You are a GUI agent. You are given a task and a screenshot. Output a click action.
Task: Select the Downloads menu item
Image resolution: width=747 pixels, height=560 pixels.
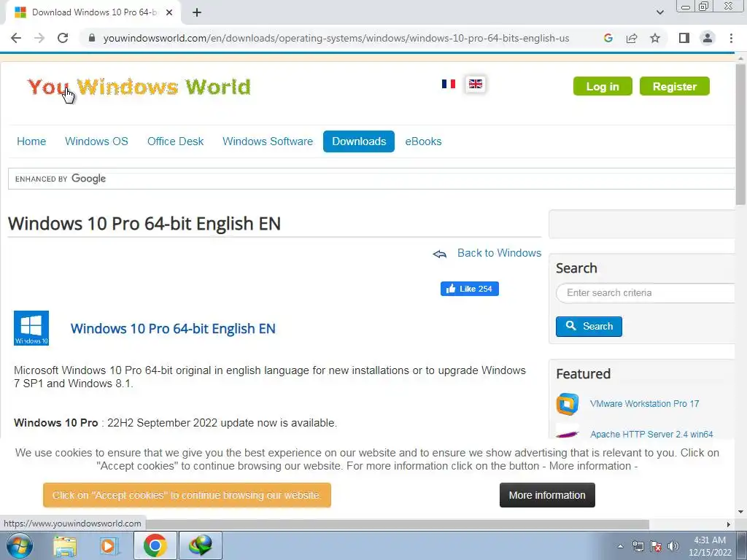coord(359,141)
